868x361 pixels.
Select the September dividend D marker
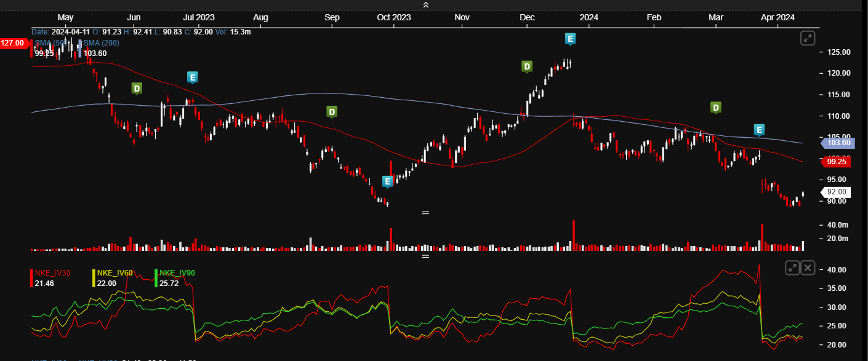[x=332, y=112]
